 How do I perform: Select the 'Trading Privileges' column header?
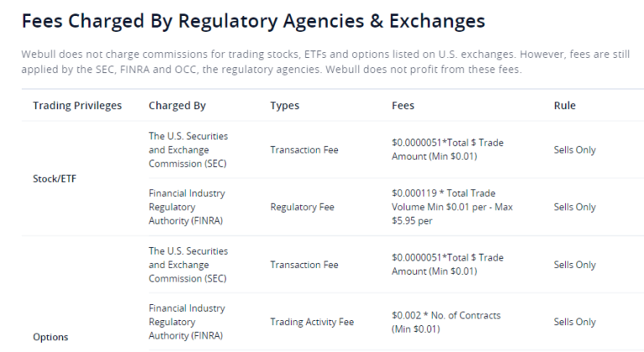coord(77,106)
